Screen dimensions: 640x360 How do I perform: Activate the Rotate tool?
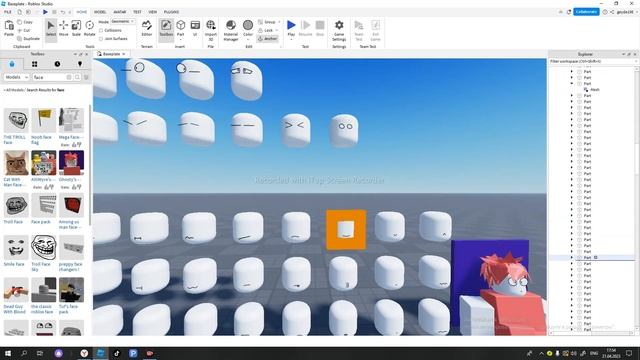[89, 29]
